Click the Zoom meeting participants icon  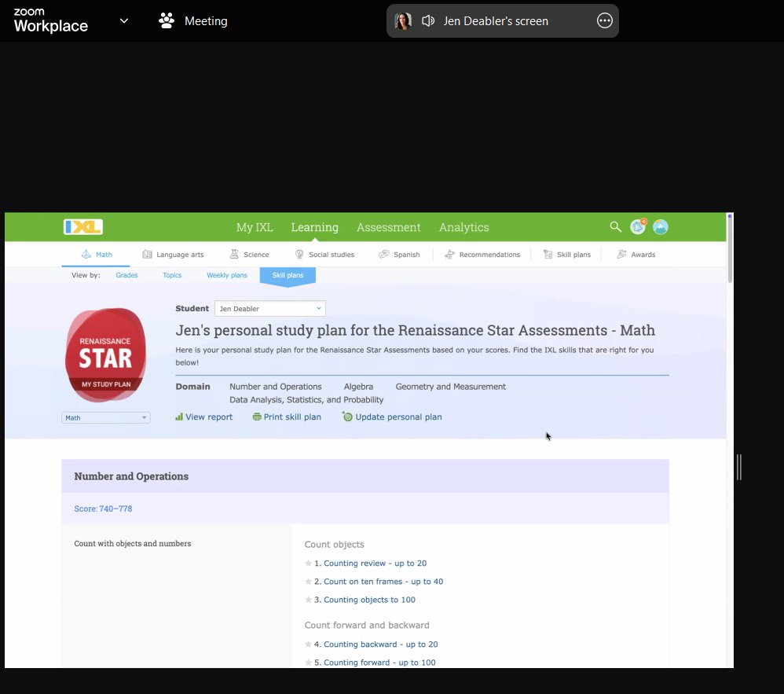coord(166,20)
